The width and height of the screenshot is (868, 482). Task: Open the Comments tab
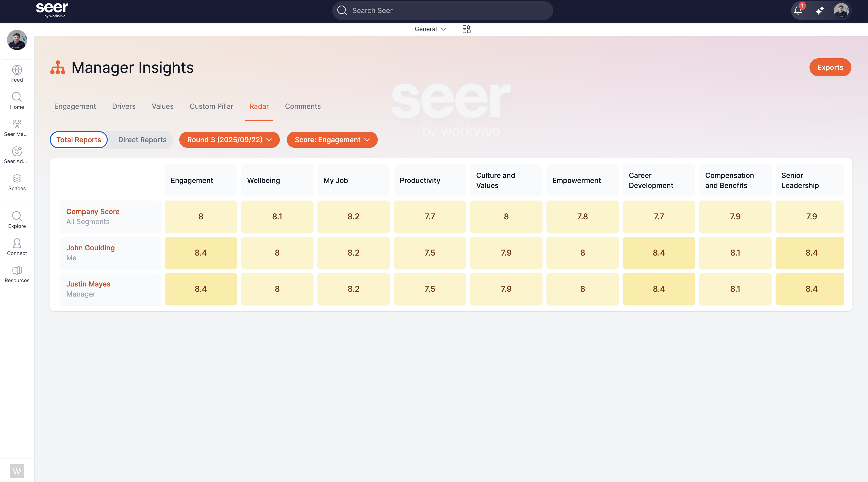pos(303,107)
